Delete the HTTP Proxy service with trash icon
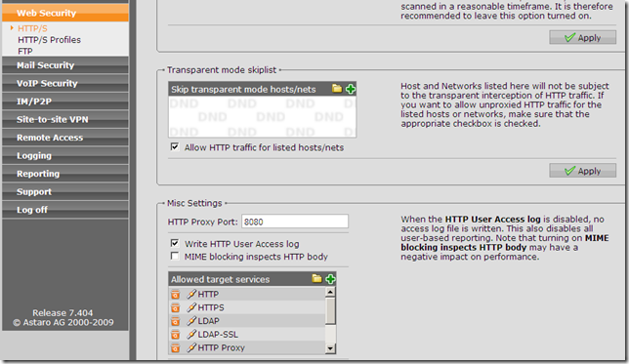The image size is (629, 364). coord(175,348)
